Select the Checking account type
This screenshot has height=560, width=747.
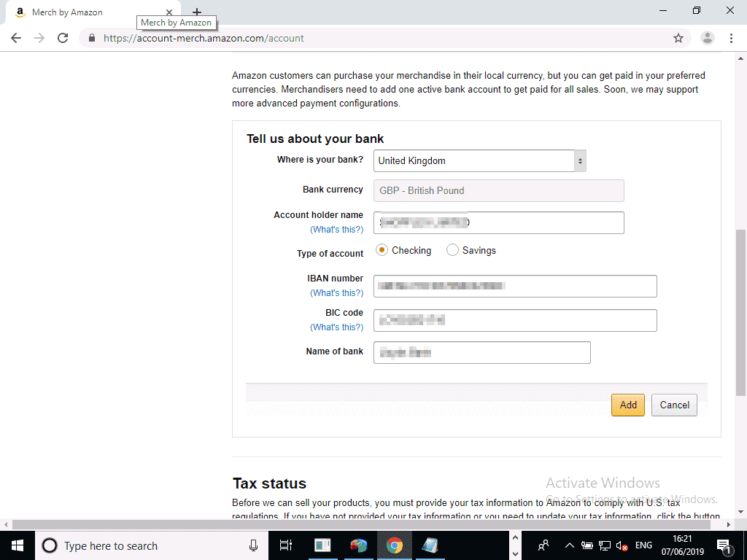[x=382, y=250]
